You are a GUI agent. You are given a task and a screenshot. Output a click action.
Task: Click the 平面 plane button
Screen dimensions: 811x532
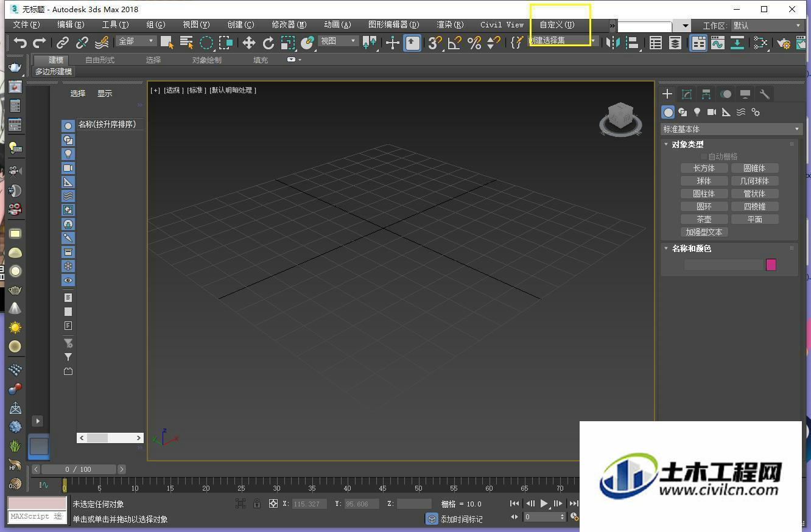754,219
